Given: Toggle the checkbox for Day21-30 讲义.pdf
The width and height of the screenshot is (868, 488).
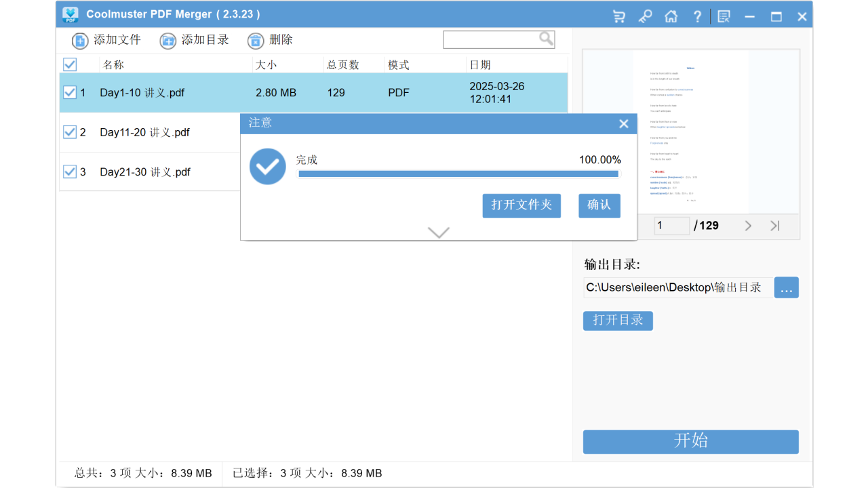Looking at the screenshot, I should click(x=70, y=171).
